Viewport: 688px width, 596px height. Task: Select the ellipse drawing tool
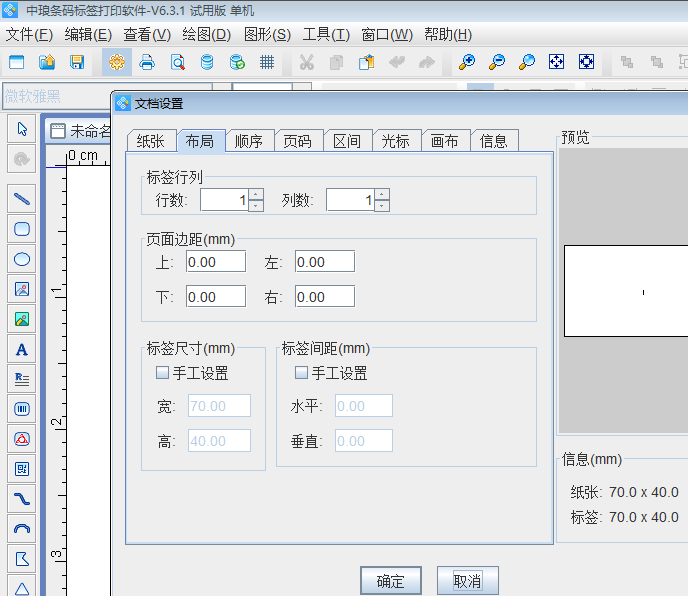click(x=21, y=258)
